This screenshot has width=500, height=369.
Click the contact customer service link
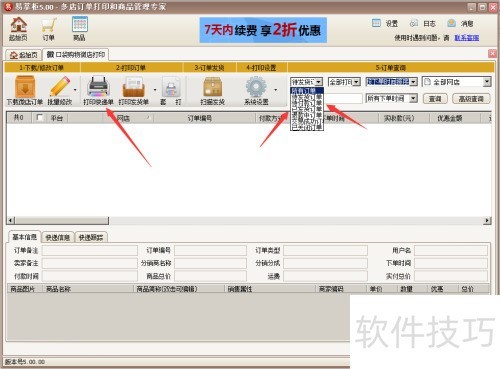click(x=467, y=38)
